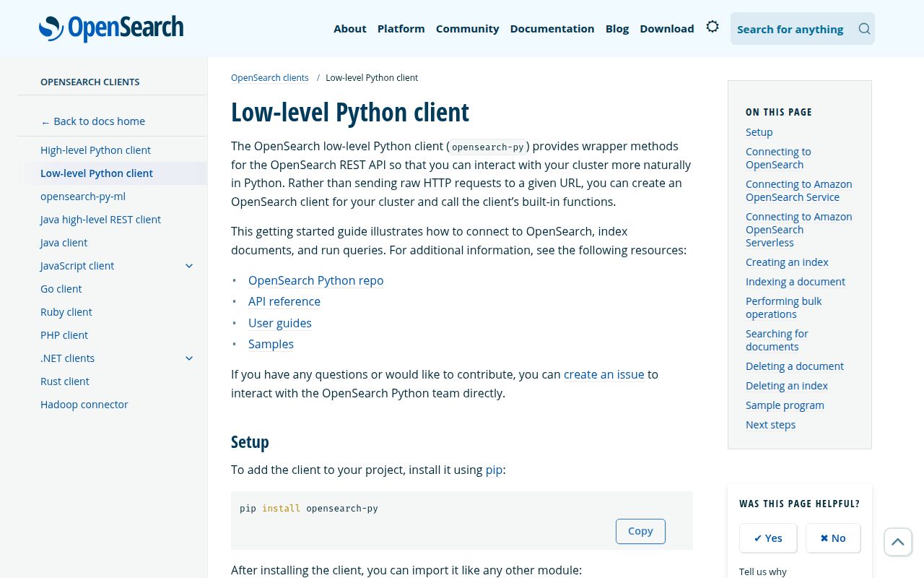Screen dimensions: 924x578
Task: Vote No on page helpfulness
Action: tap(833, 538)
